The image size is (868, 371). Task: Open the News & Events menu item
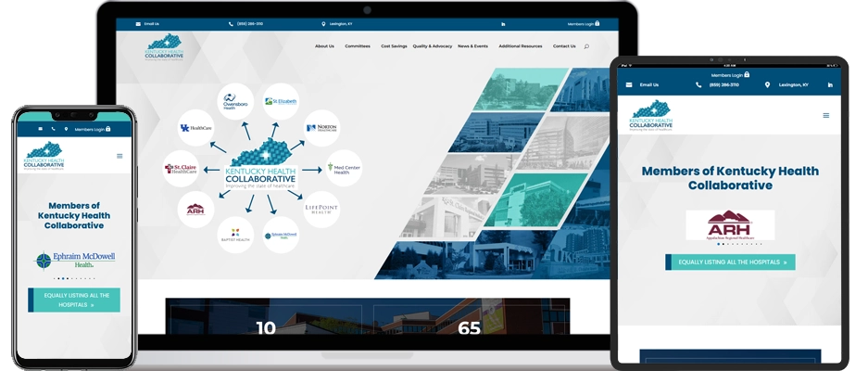click(472, 46)
